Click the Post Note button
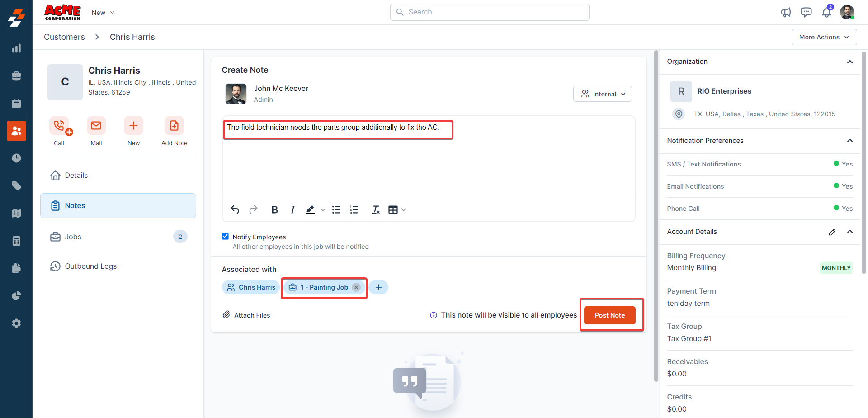 pyautogui.click(x=609, y=315)
